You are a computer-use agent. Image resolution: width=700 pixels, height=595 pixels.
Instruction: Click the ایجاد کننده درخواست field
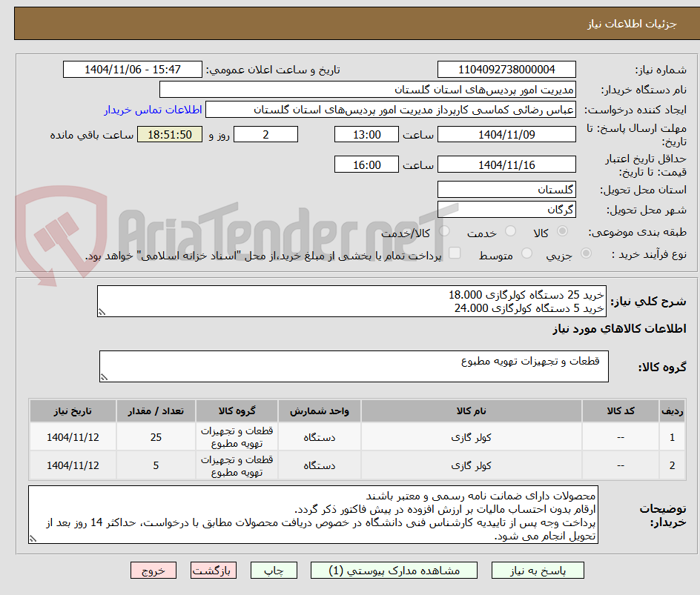[x=391, y=110]
